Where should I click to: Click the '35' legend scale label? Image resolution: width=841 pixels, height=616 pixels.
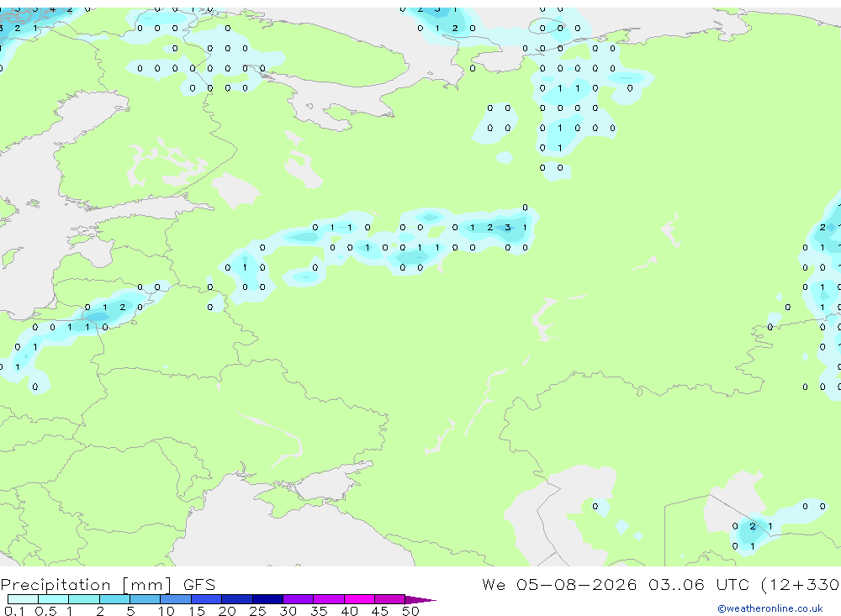pyautogui.click(x=319, y=611)
